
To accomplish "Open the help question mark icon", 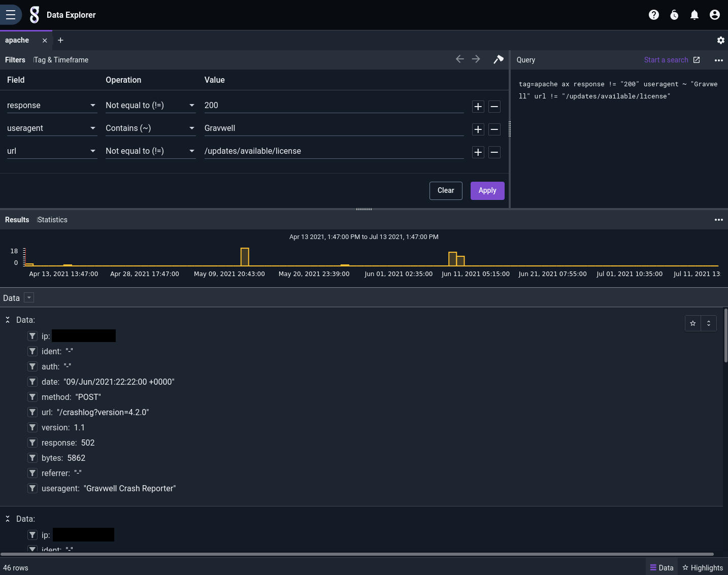I will coord(654,15).
